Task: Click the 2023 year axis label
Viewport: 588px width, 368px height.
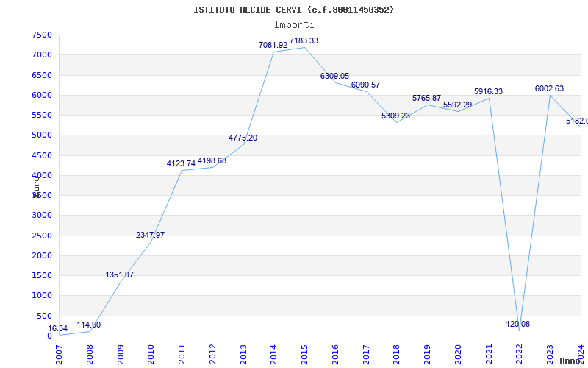Action: point(550,354)
